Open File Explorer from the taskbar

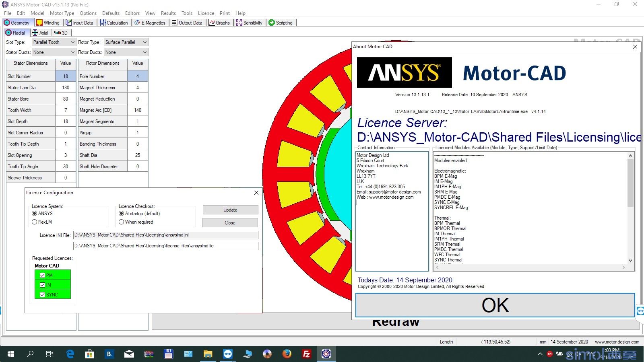click(208, 354)
